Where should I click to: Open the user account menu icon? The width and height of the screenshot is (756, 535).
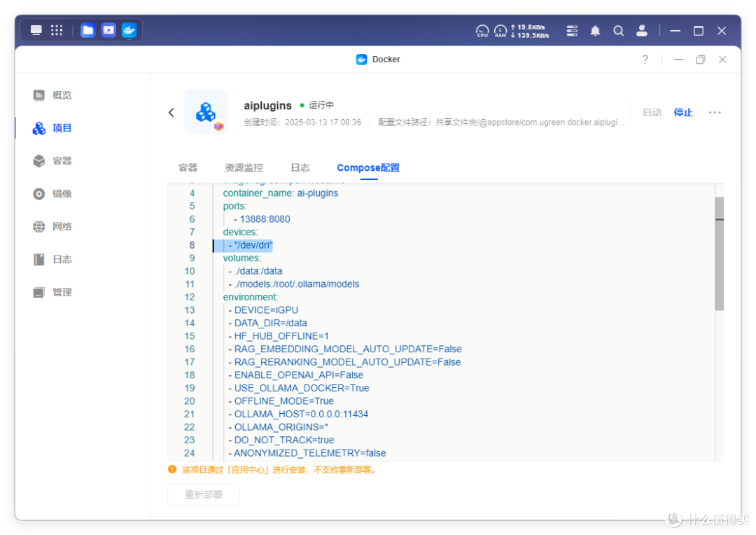[x=642, y=31]
